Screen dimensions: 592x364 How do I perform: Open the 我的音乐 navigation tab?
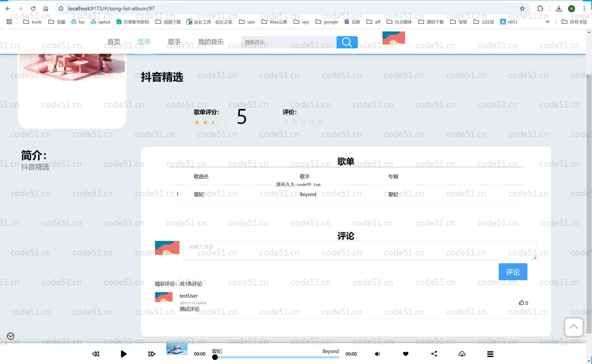[x=211, y=42]
